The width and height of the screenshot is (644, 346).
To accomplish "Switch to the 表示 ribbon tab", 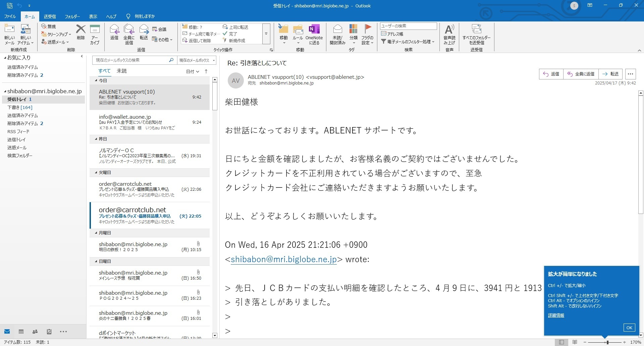I will [93, 16].
